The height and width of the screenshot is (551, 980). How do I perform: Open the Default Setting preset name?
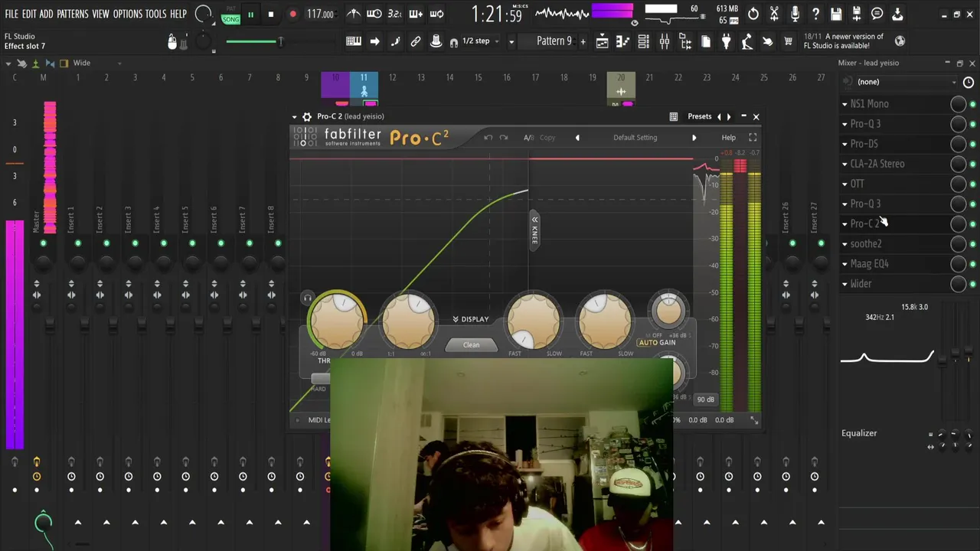click(x=635, y=138)
